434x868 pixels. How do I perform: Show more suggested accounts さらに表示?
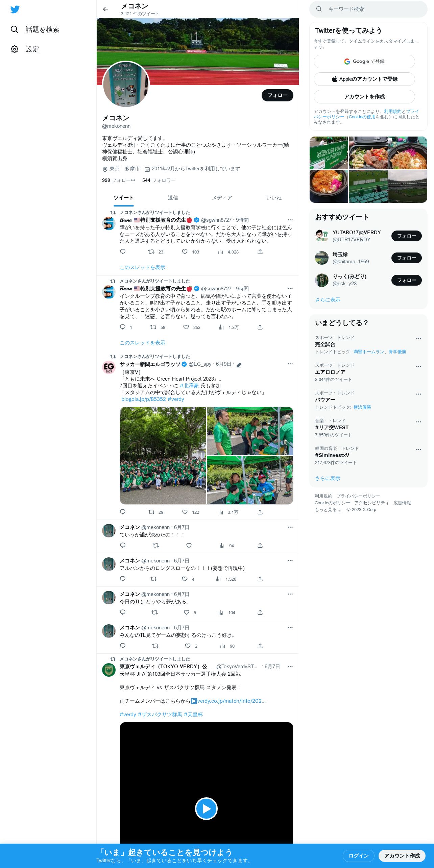[328, 300]
